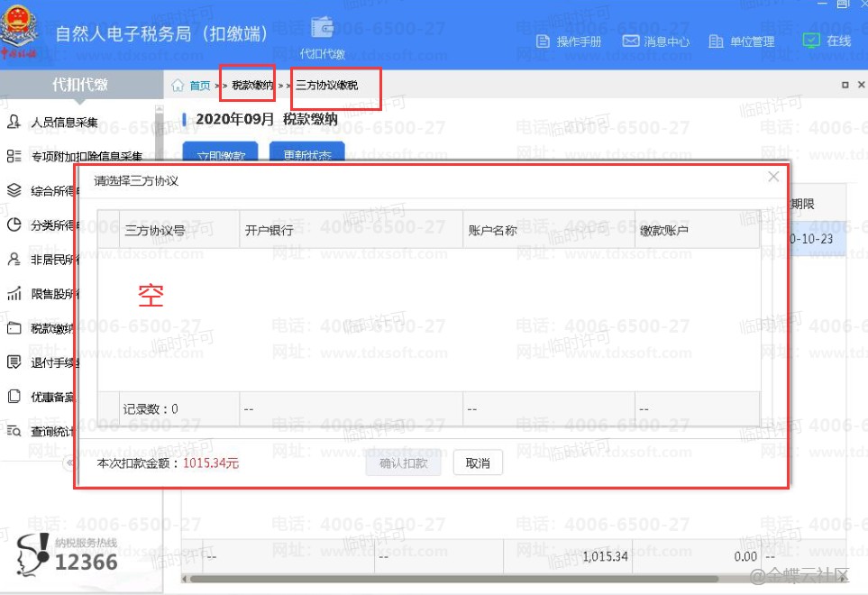Click the sidebar vertical scrollbar up arrow
Screen dimensions: 868x595
160,110
